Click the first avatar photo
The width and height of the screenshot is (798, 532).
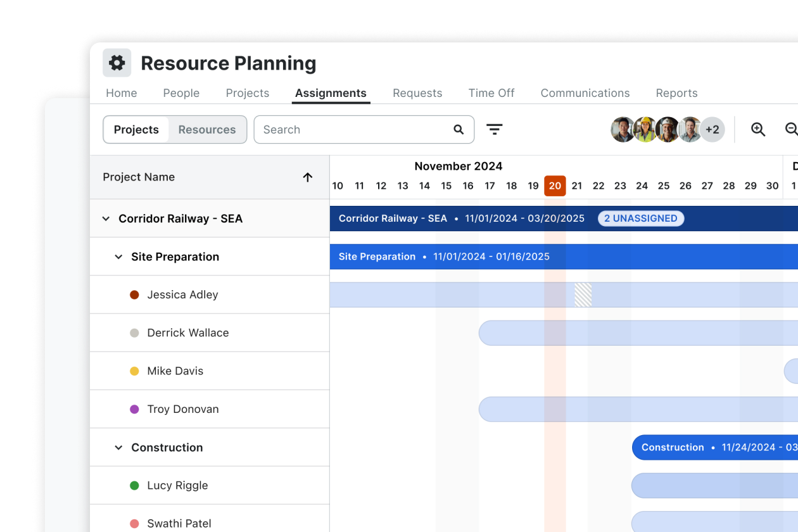coord(623,130)
